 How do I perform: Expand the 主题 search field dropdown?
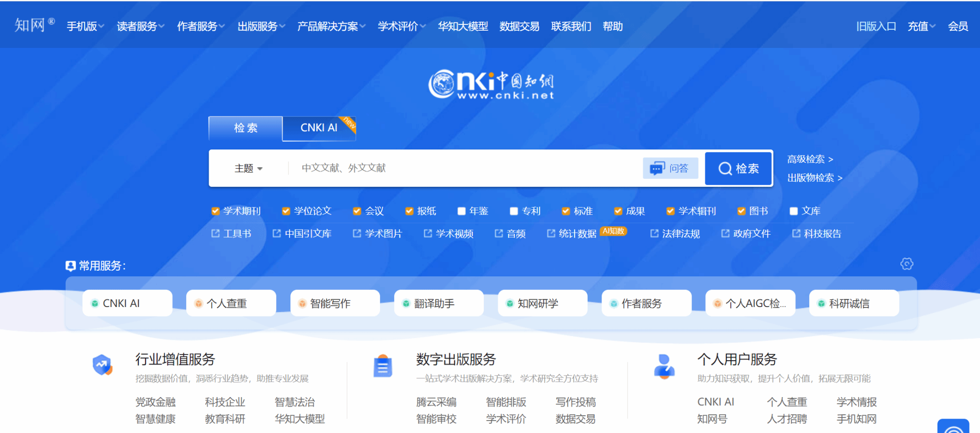pos(248,169)
